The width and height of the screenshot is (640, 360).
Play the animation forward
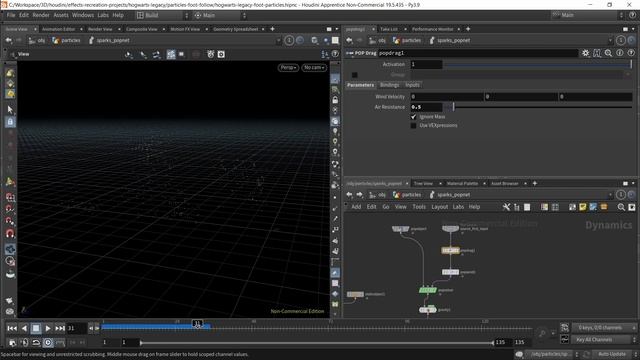tap(48, 328)
